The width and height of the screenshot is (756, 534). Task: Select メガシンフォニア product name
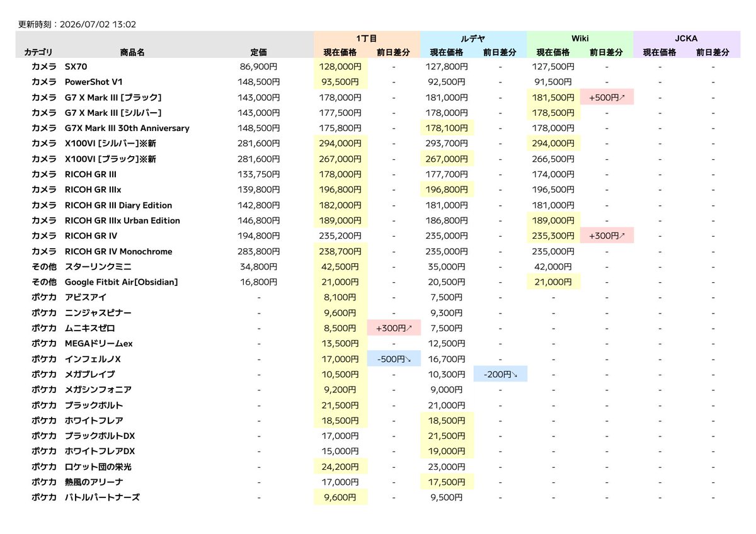click(98, 390)
